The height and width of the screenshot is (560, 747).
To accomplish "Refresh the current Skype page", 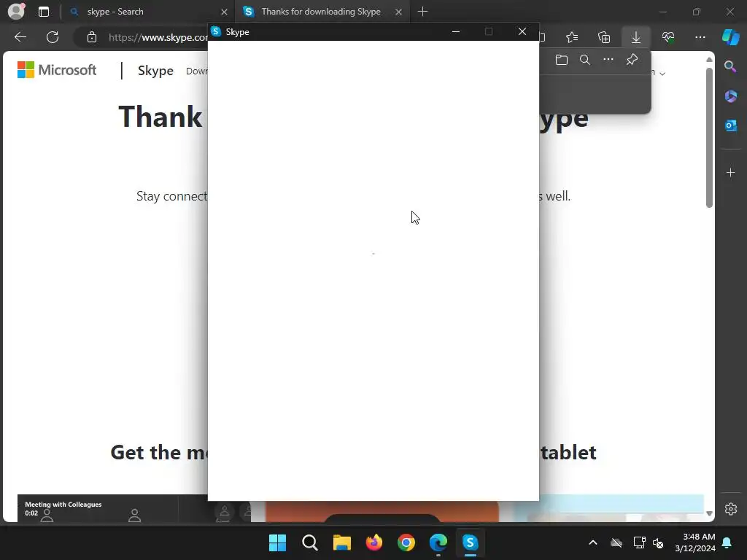I will click(x=53, y=37).
